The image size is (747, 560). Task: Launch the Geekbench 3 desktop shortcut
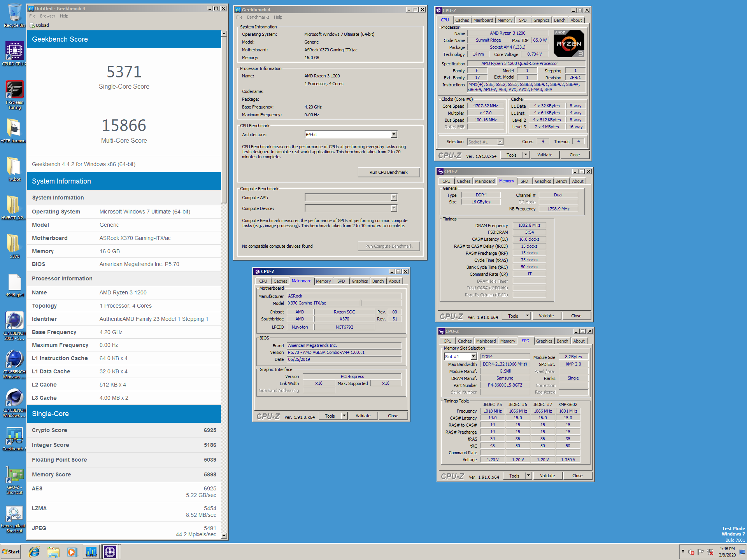[x=14, y=439]
